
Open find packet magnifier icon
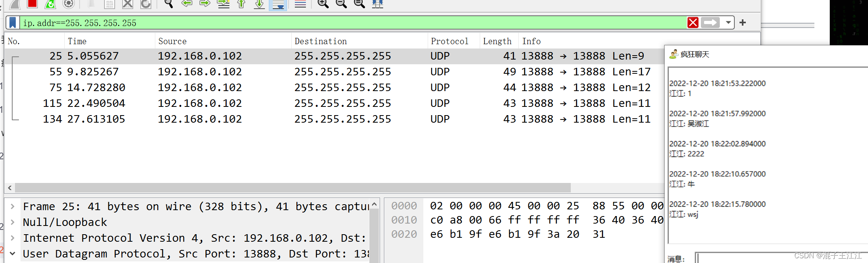click(x=169, y=4)
